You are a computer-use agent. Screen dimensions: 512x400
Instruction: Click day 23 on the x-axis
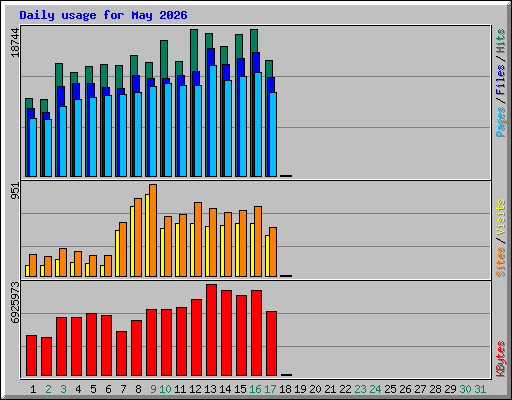360,389
